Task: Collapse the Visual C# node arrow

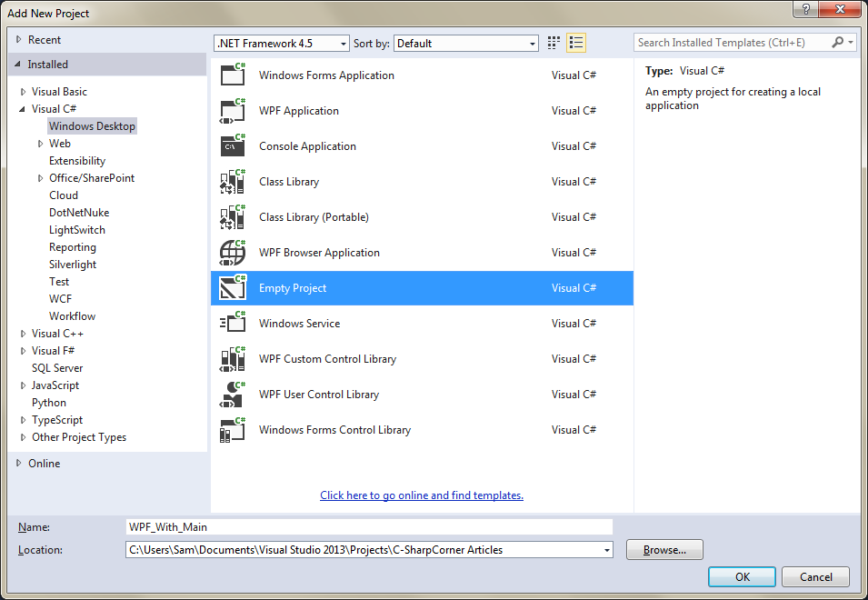Action: pos(22,109)
